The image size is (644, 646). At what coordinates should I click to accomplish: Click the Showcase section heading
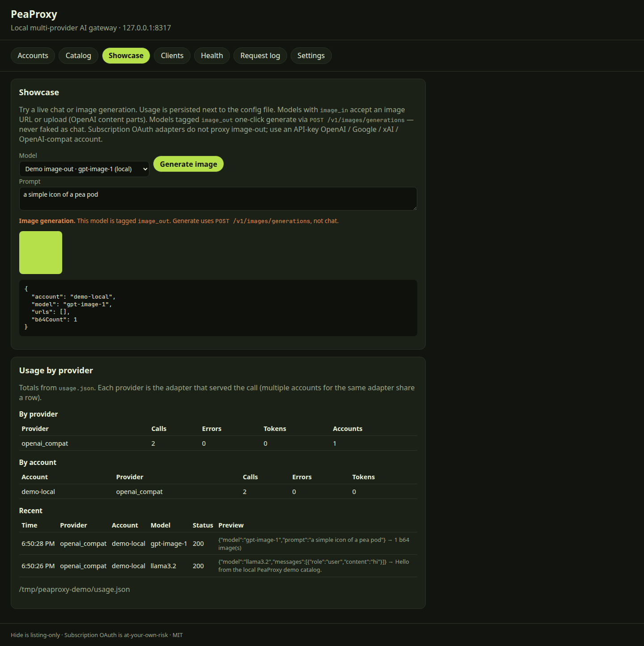[39, 93]
